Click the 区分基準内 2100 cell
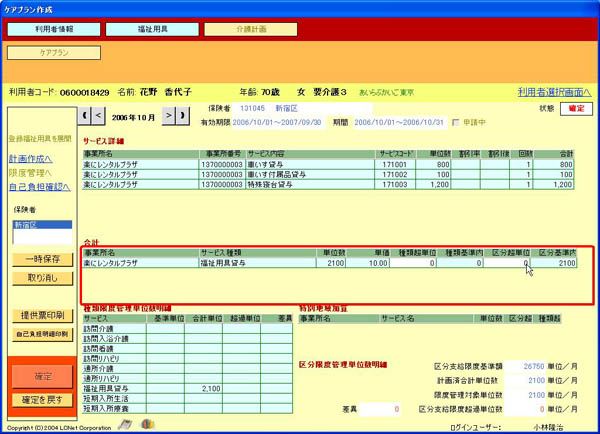 553,263
